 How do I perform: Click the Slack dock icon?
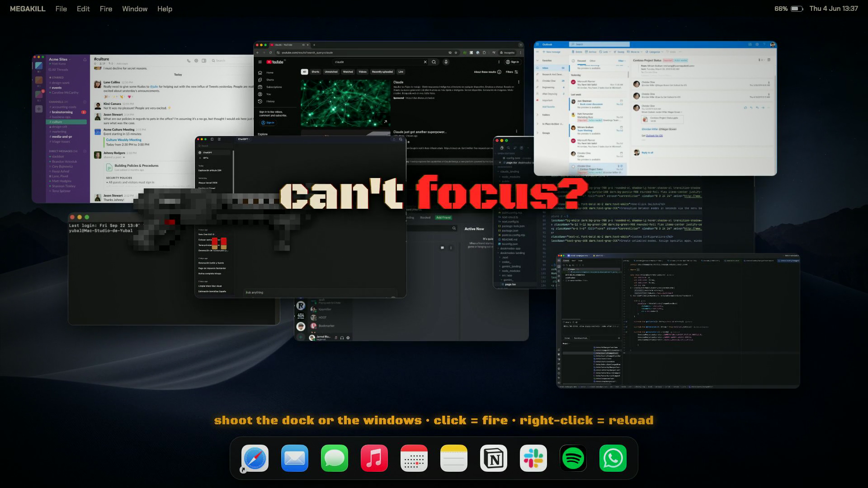(x=533, y=458)
